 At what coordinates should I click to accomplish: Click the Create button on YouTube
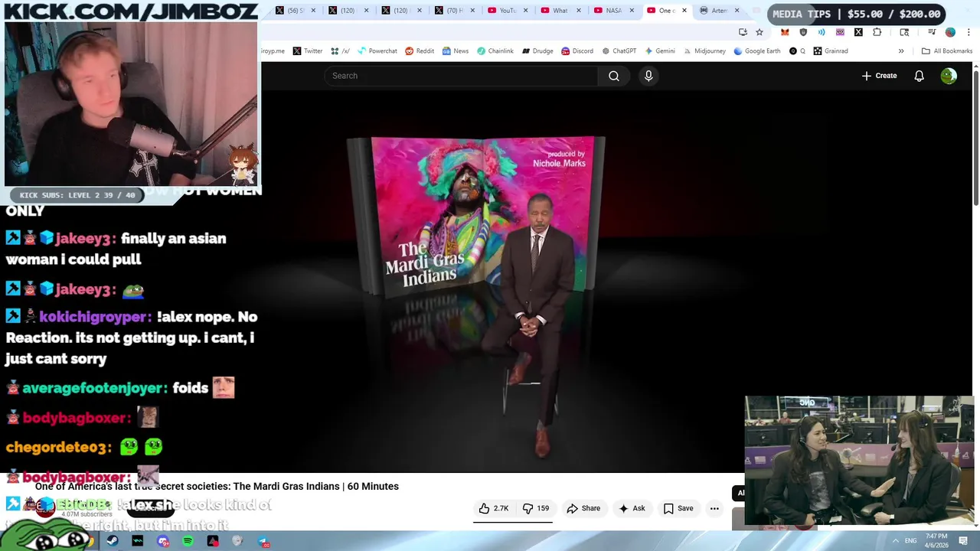879,76
